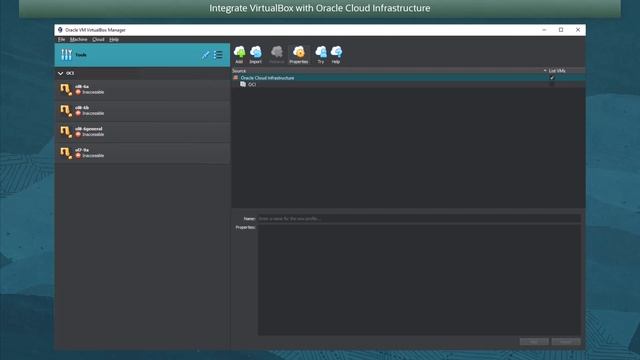Open the File menu
Screen dimensions: 640x360
click(61, 40)
